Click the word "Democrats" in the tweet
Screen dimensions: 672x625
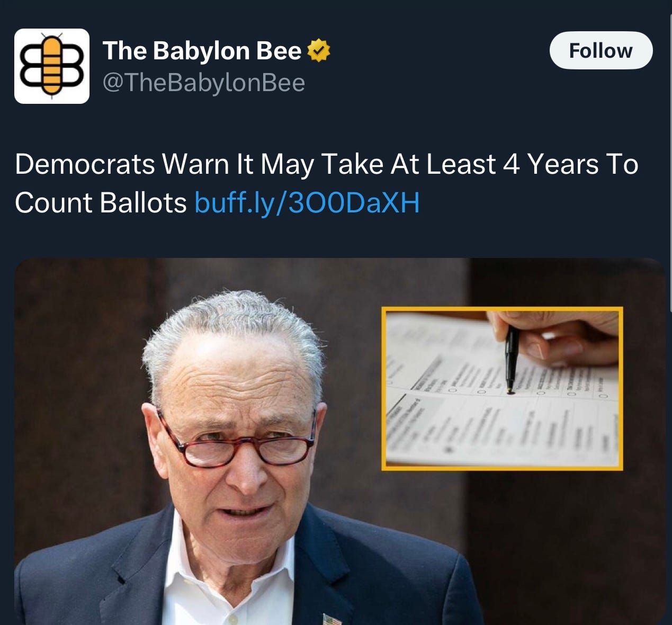[85, 164]
